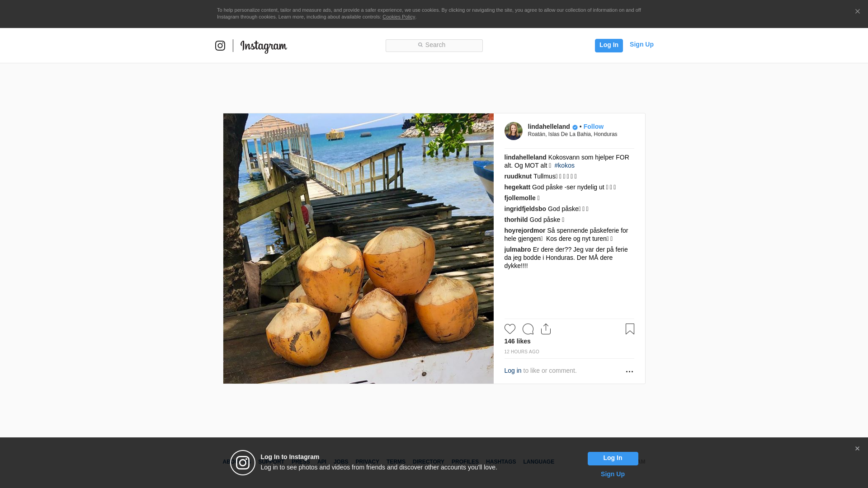Viewport: 868px width, 488px height.
Task: Open the three-dots more options menu
Action: pyautogui.click(x=629, y=371)
